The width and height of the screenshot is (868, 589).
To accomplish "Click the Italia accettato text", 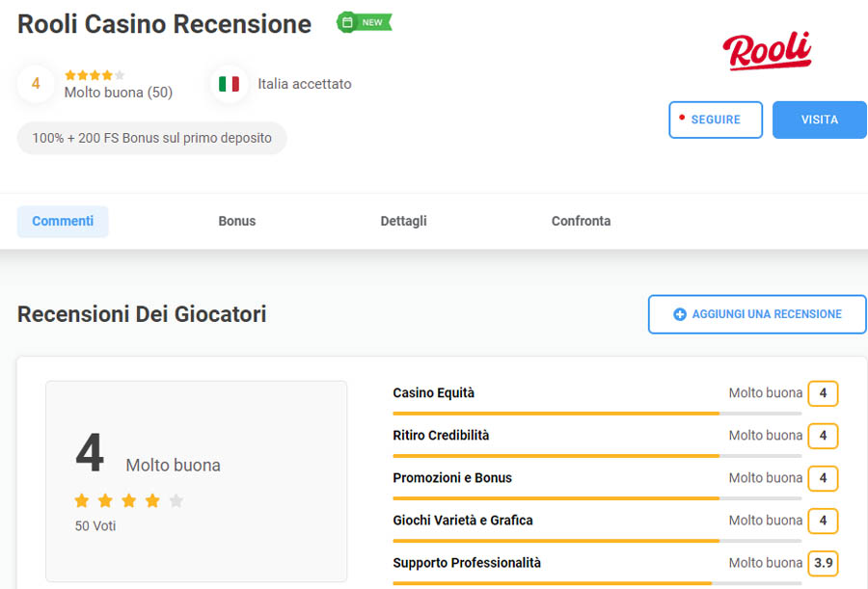I will tap(305, 84).
